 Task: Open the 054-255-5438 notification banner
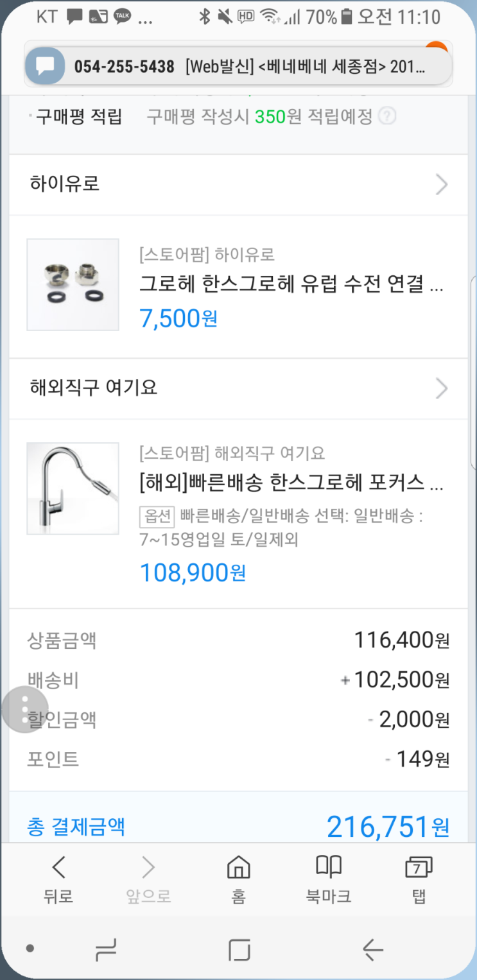pos(238,66)
